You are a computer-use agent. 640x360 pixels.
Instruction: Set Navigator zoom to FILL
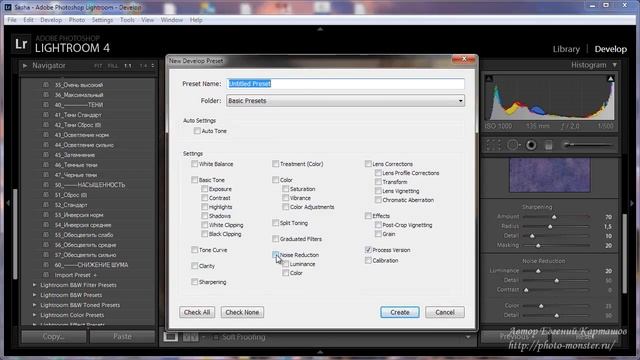click(113, 66)
